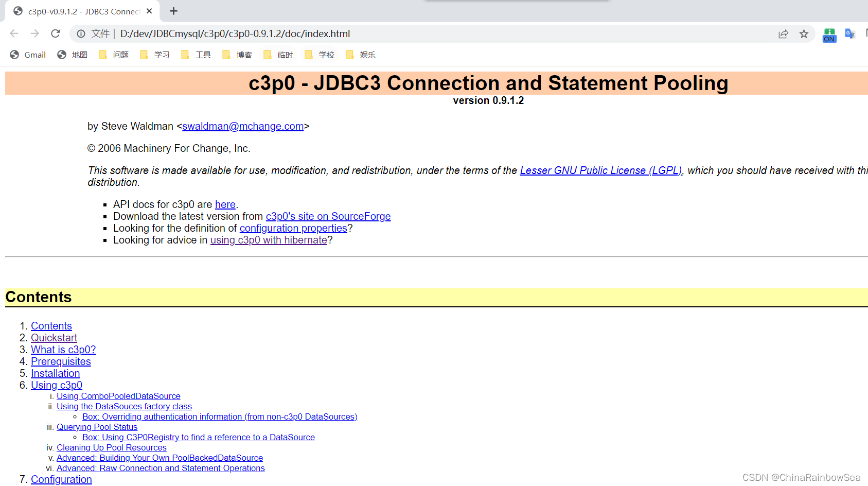Jump to the Prerequisites section
868x486 pixels.
tap(61, 361)
